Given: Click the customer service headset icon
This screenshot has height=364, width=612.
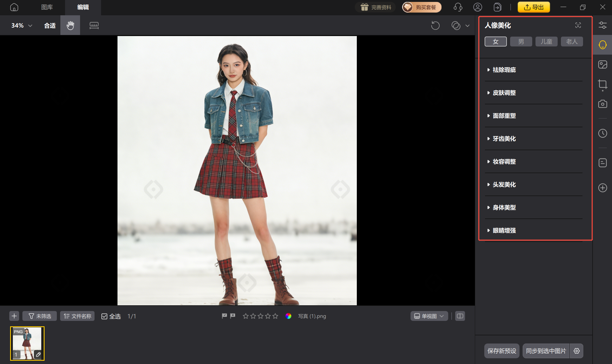Looking at the screenshot, I should tap(458, 7).
